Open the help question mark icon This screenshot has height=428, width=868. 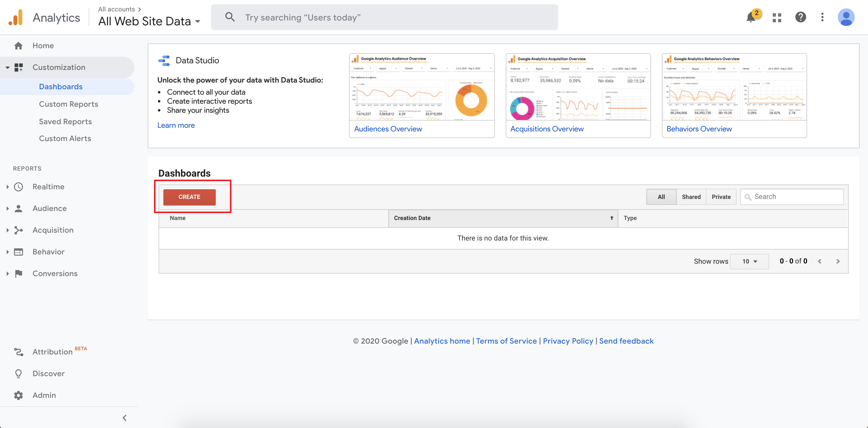pos(800,17)
